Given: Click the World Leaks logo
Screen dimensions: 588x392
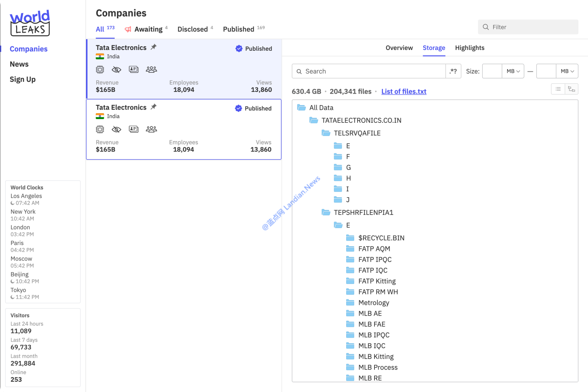Looking at the screenshot, I should [x=30, y=23].
